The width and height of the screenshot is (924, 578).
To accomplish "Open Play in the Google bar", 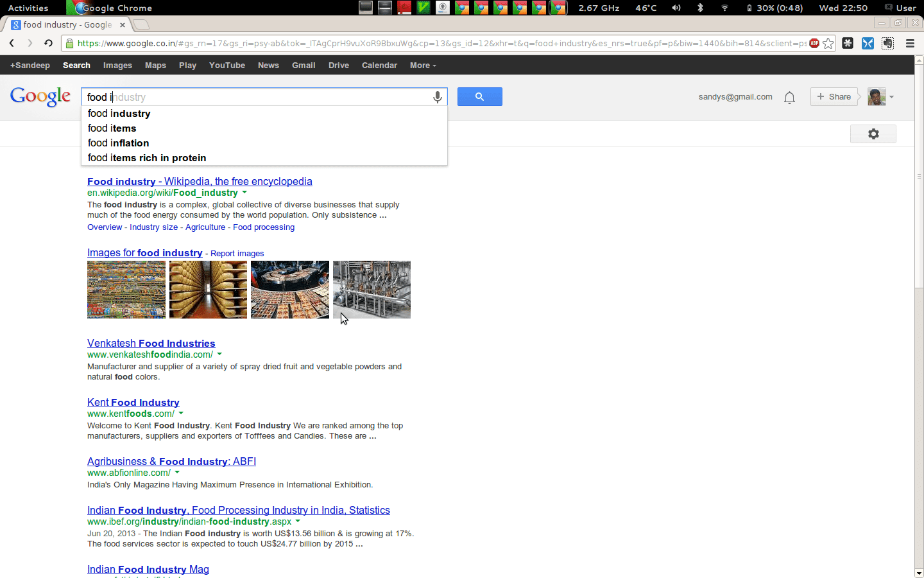I will pos(187,66).
